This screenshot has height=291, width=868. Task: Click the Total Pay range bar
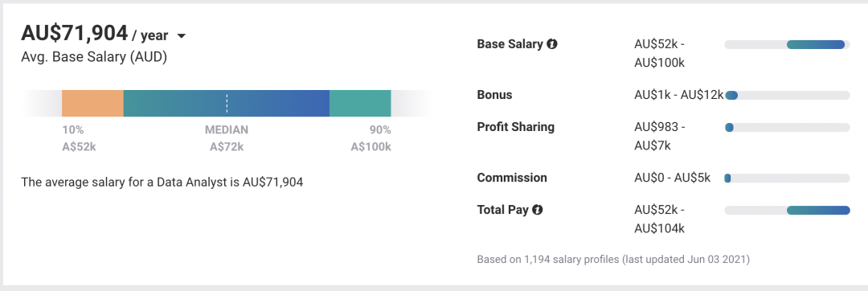787,211
